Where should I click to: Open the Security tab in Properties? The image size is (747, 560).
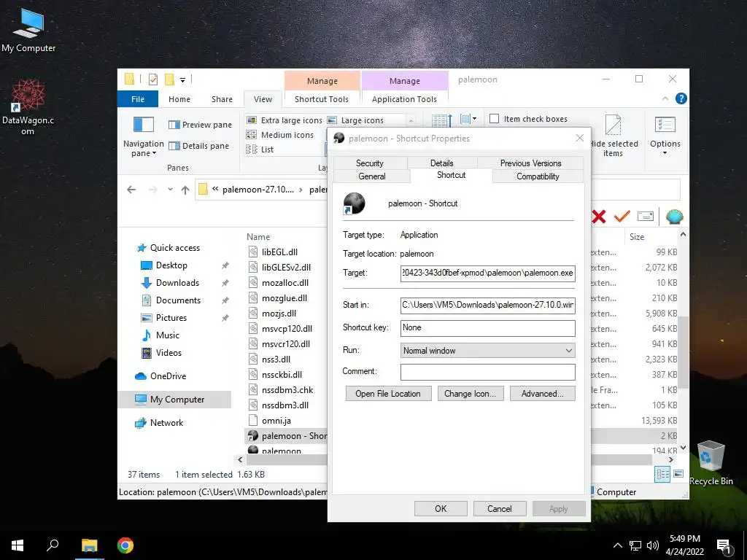click(370, 163)
